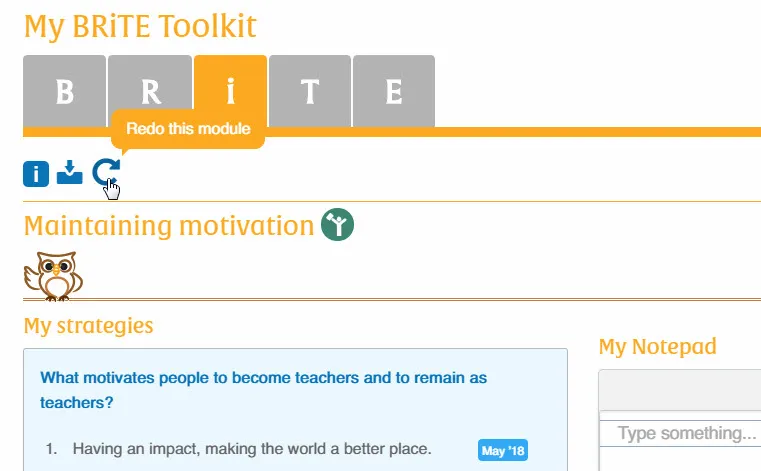The width and height of the screenshot is (761, 471).
Task: Download the module using the download icon
Action: pos(69,173)
